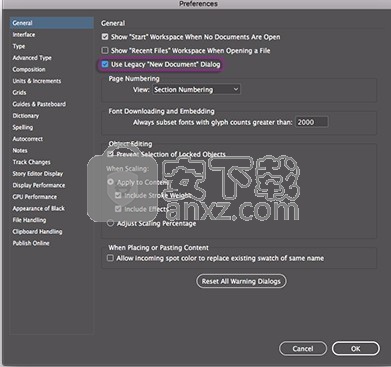Open Track Changes preferences
391x367 pixels.
click(x=31, y=162)
